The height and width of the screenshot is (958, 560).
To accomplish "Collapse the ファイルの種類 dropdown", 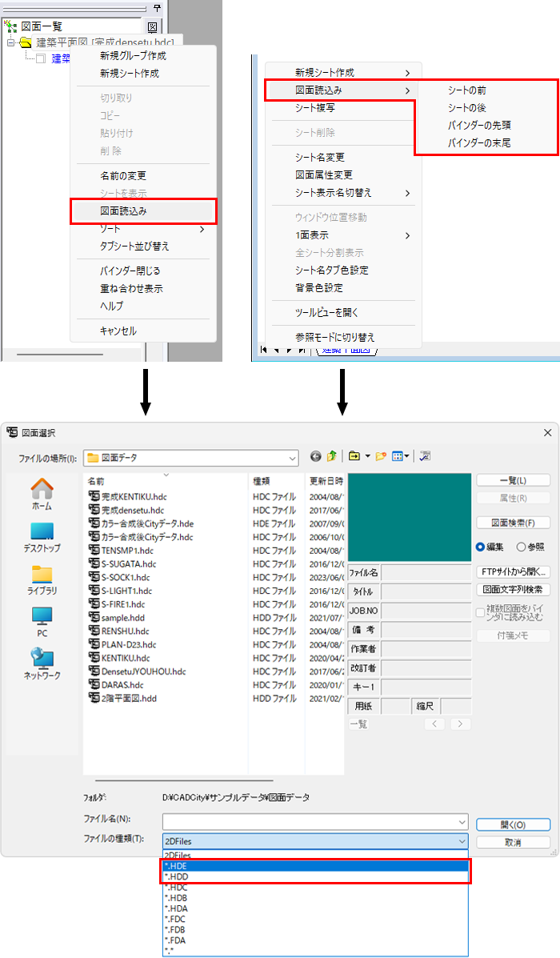I will [x=462, y=841].
